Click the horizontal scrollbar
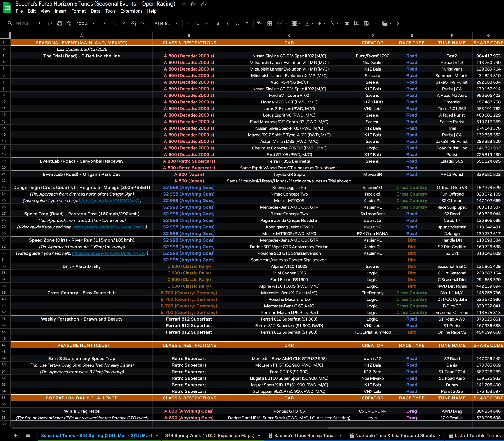504x441 pixels. click(170, 428)
